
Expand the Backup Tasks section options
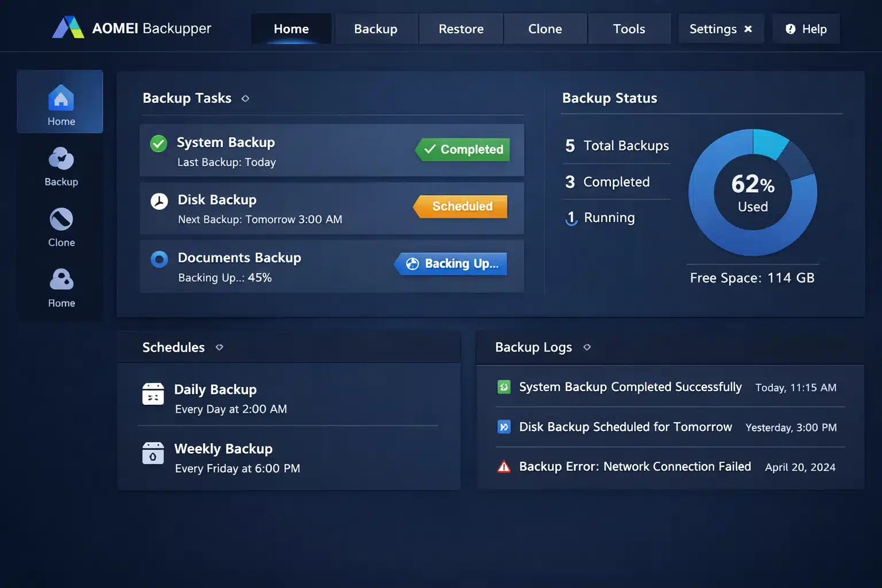click(245, 98)
